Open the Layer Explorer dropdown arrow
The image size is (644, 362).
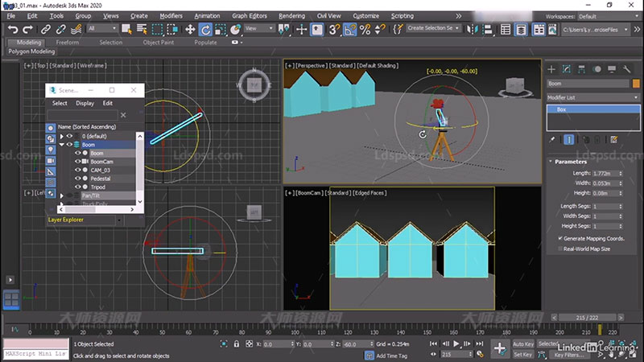click(119, 220)
